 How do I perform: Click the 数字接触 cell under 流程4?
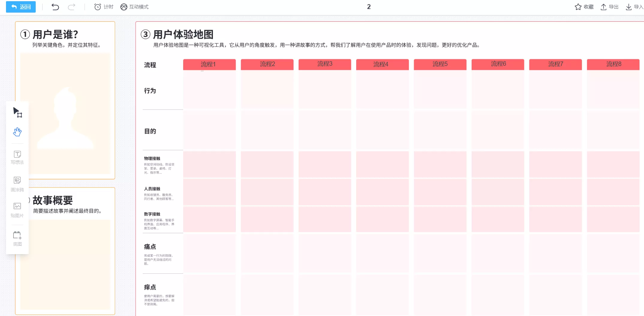tap(382, 219)
